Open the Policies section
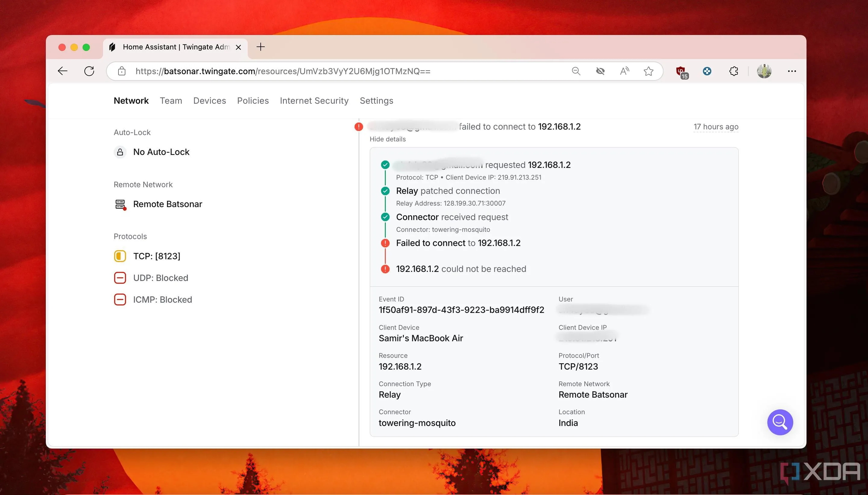 click(x=253, y=101)
